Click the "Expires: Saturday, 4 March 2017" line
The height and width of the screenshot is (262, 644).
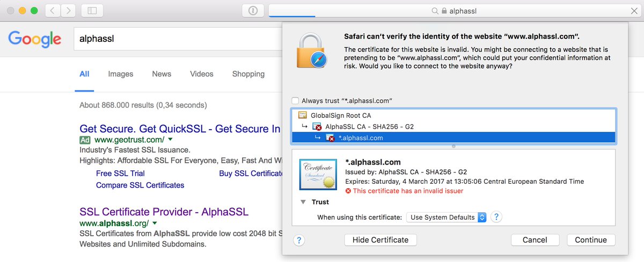point(464,181)
